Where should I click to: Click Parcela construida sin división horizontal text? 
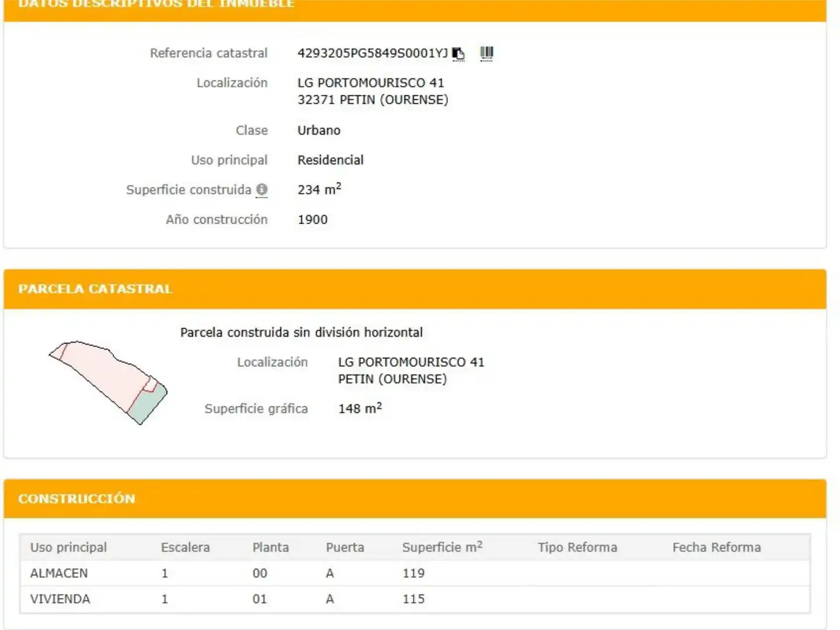[x=302, y=332]
